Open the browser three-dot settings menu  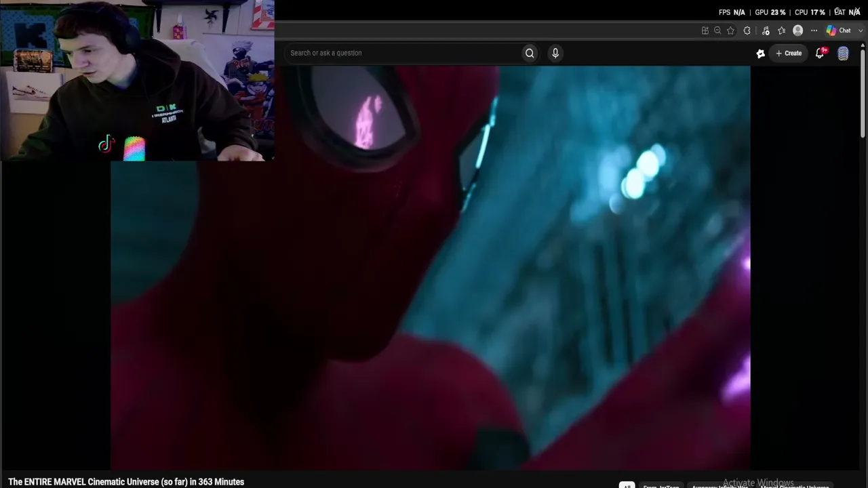click(814, 30)
